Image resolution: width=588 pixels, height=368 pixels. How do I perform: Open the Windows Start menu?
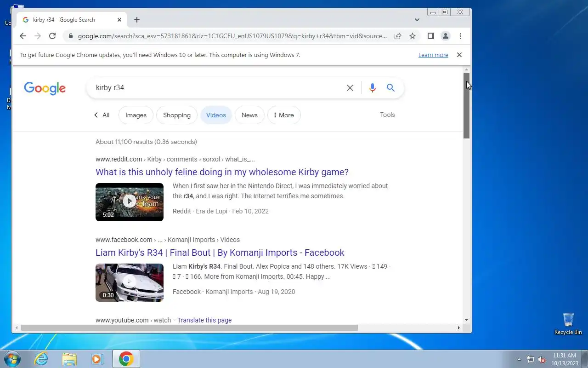coord(12,359)
